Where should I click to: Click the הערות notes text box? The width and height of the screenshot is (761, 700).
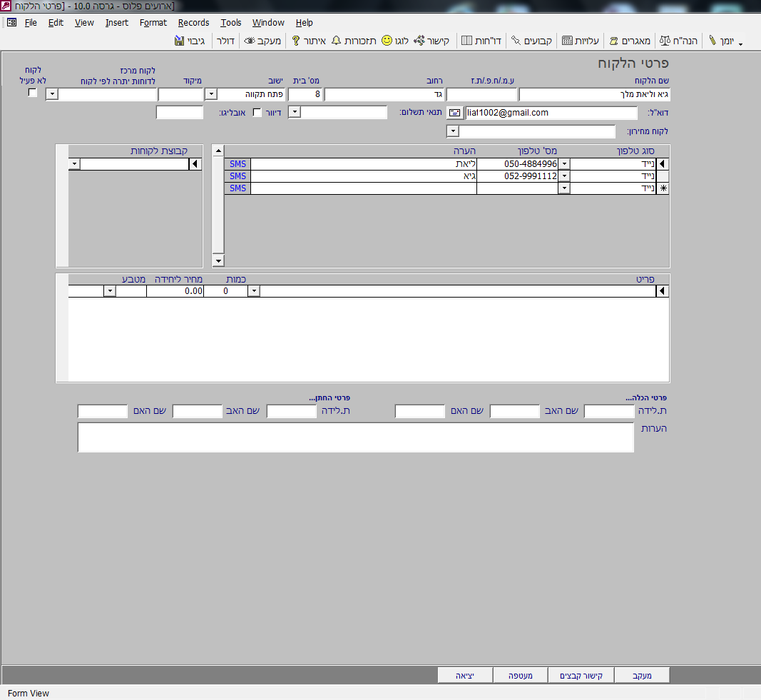(x=356, y=437)
